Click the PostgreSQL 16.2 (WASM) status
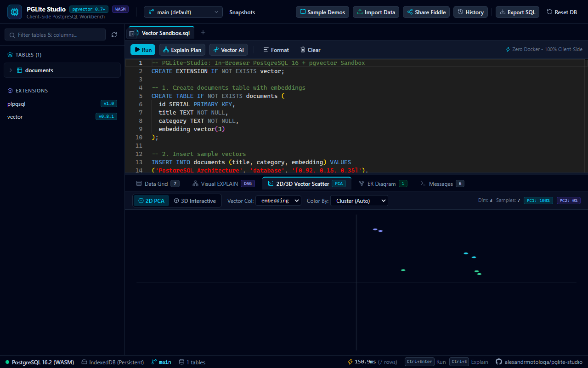 [40, 362]
